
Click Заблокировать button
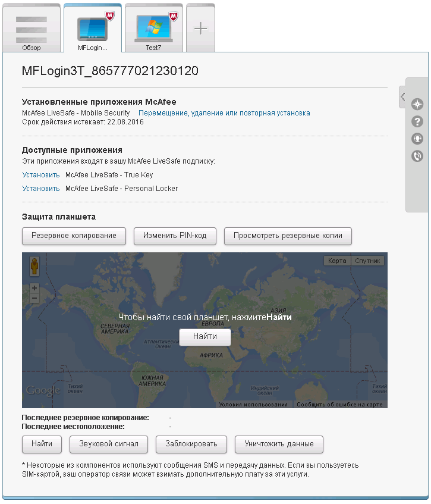click(x=191, y=444)
